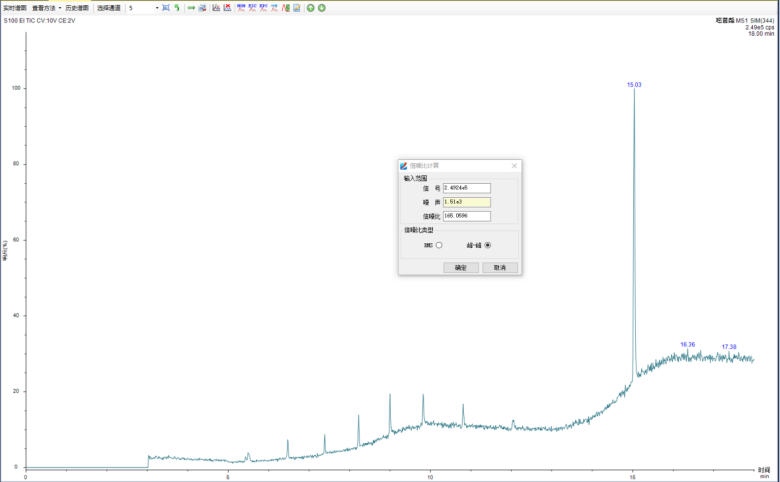Open the 实时谱图 menu

[15, 7]
